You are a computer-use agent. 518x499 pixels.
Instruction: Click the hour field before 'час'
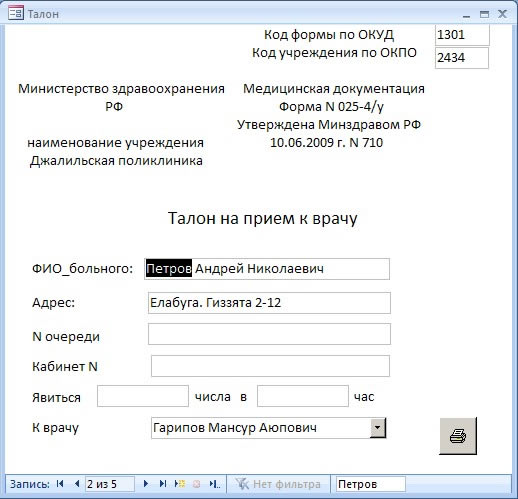click(x=303, y=396)
